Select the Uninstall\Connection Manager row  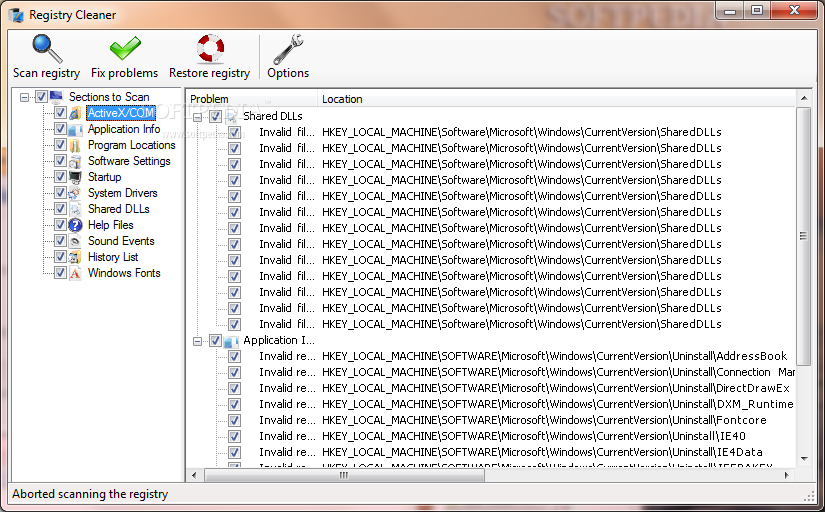coord(558,373)
